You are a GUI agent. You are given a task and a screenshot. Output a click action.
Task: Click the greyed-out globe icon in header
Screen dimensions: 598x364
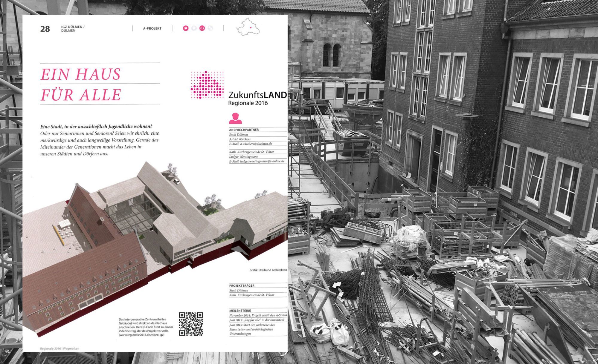[x=210, y=28]
